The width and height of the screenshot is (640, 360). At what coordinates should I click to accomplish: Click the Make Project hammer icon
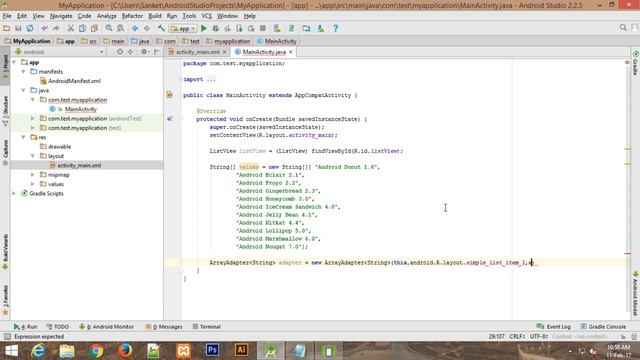tap(161, 28)
